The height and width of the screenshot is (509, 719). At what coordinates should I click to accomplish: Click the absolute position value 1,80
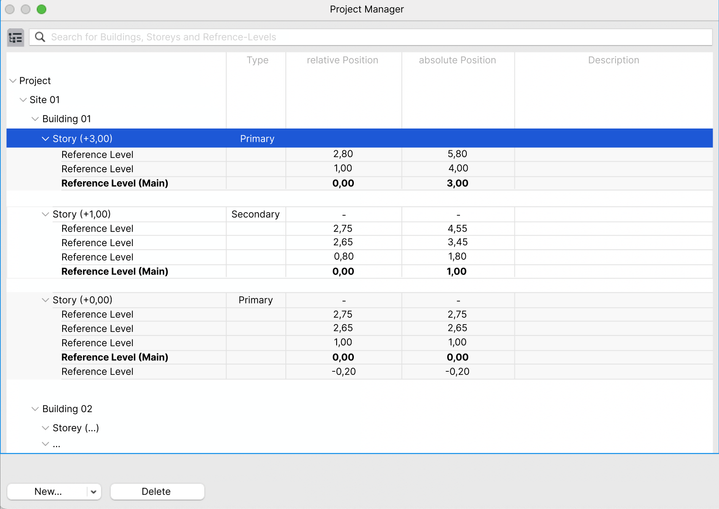(x=457, y=256)
